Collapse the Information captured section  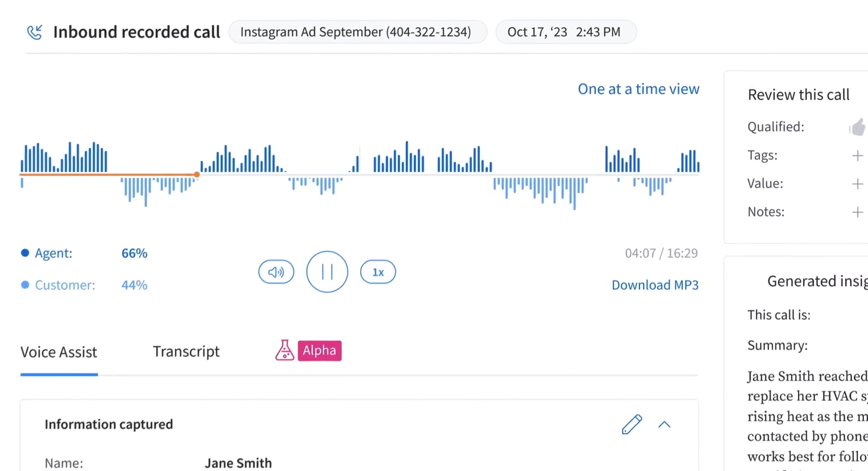665,424
